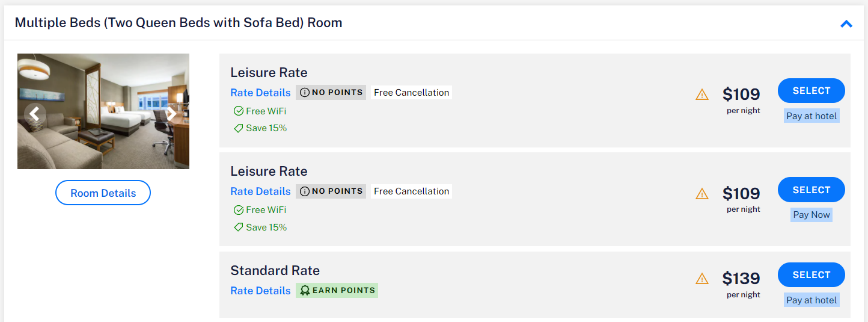Open the Room Details button

[x=103, y=193]
